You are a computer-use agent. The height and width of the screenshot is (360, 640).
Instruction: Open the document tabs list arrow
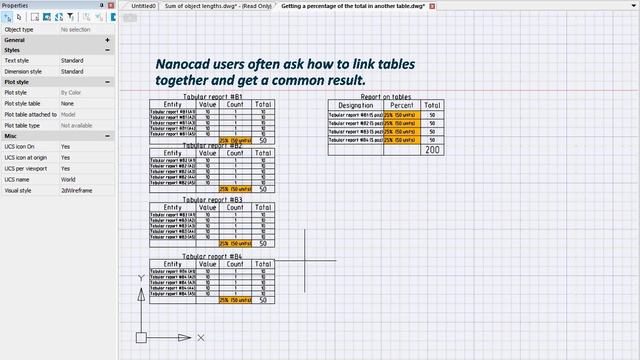tap(633, 6)
